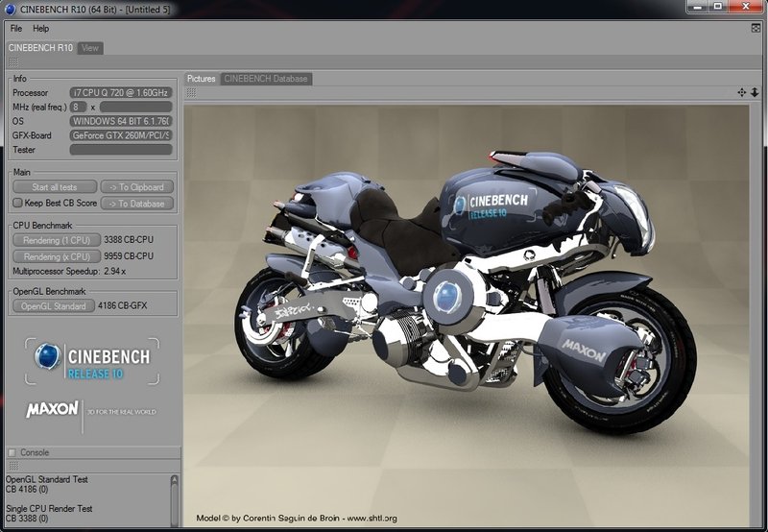Click the 9959 CB-CPU score text
The width and height of the screenshot is (768, 532).
pos(129,255)
